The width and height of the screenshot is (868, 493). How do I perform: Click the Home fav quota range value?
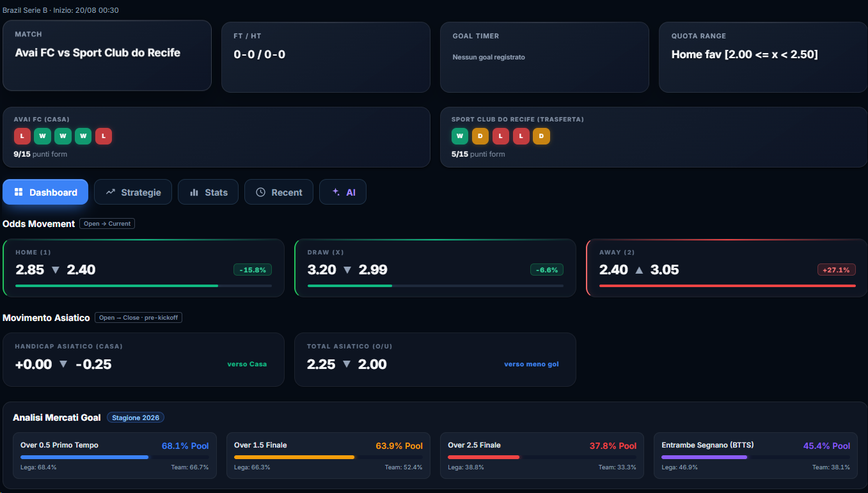[745, 54]
